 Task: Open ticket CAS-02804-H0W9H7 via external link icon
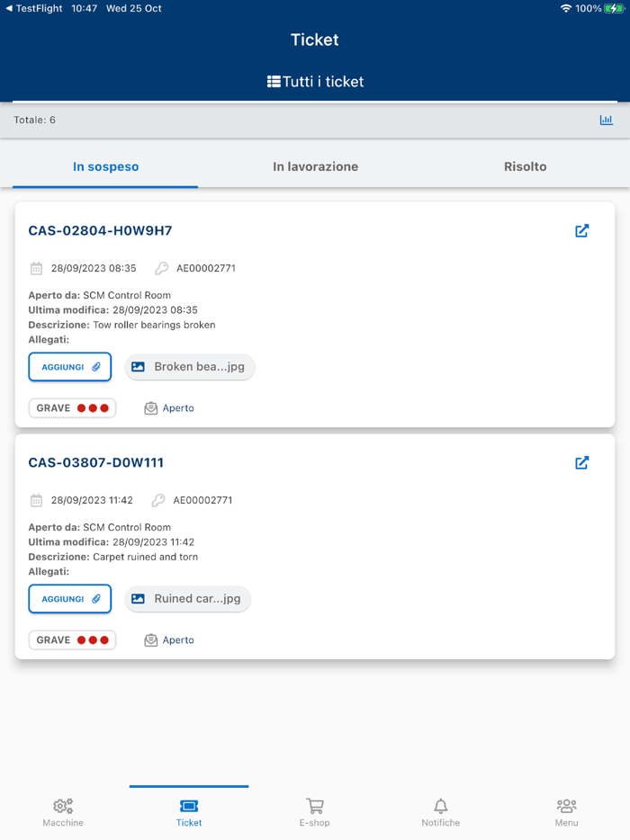tap(582, 230)
